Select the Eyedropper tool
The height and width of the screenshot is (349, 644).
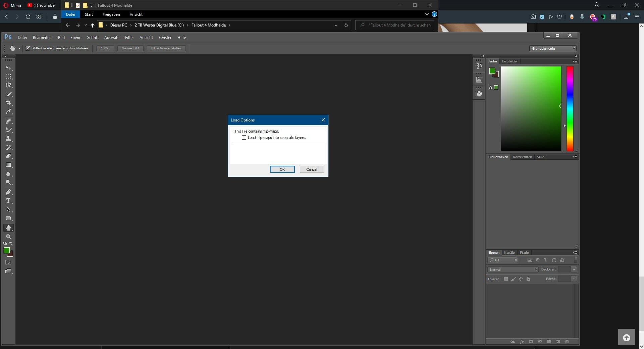pos(8,112)
